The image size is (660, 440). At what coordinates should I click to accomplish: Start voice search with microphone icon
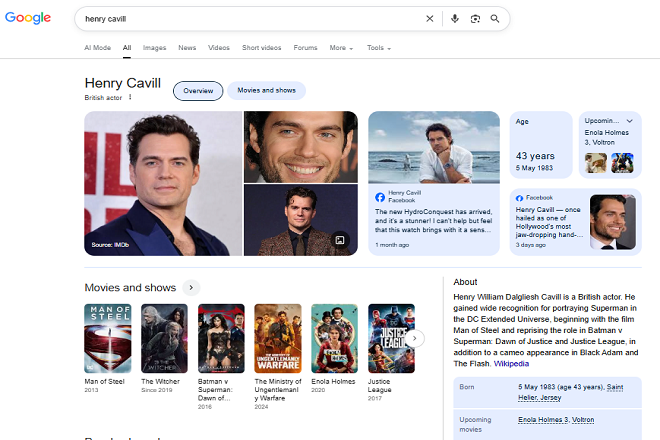point(455,19)
